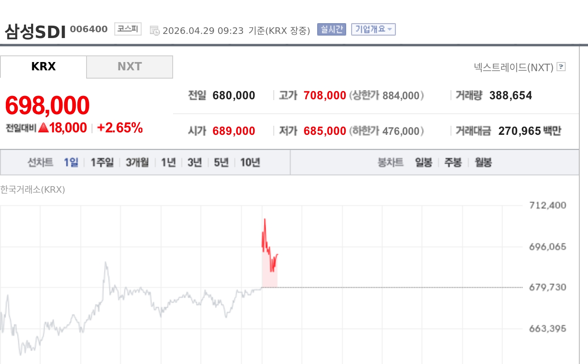Click the 삼성SDI stock title

[35, 31]
